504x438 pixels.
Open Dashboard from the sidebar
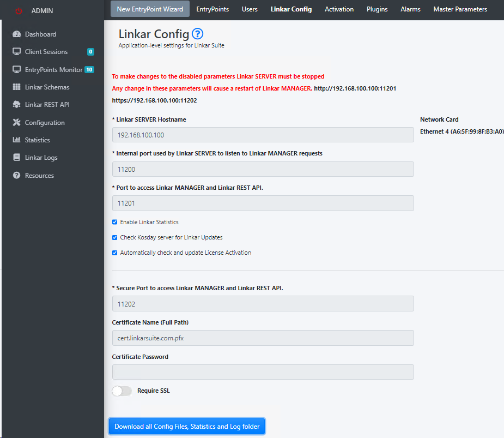coord(40,34)
